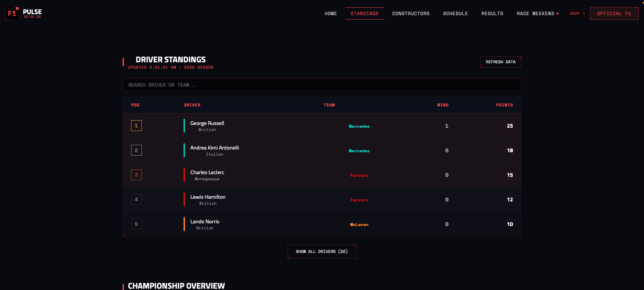
Task: Click the DRIVER column header
Action: pyautogui.click(x=192, y=105)
